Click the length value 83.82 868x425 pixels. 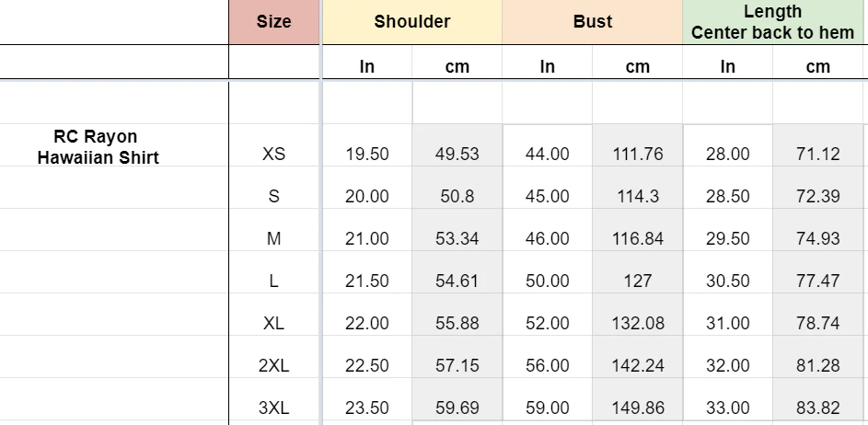coord(817,408)
